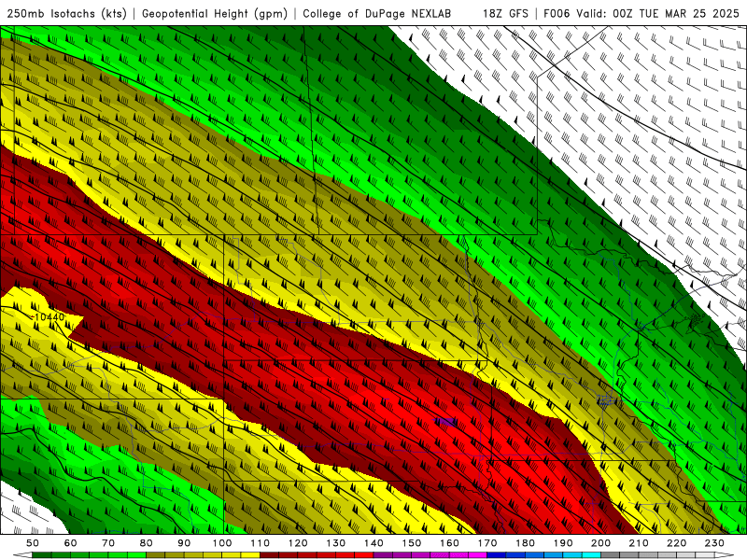Select the cyan color bar segment
The height and width of the screenshot is (560, 747).
coord(591,555)
